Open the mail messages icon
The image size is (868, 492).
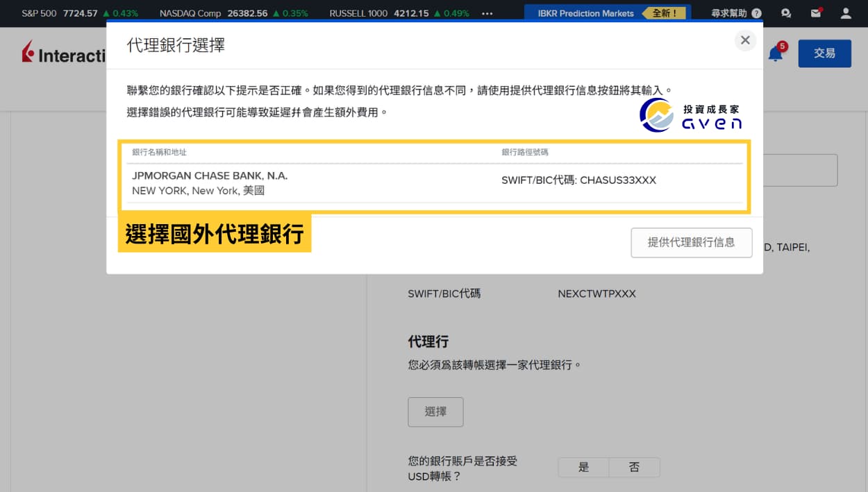coord(816,13)
